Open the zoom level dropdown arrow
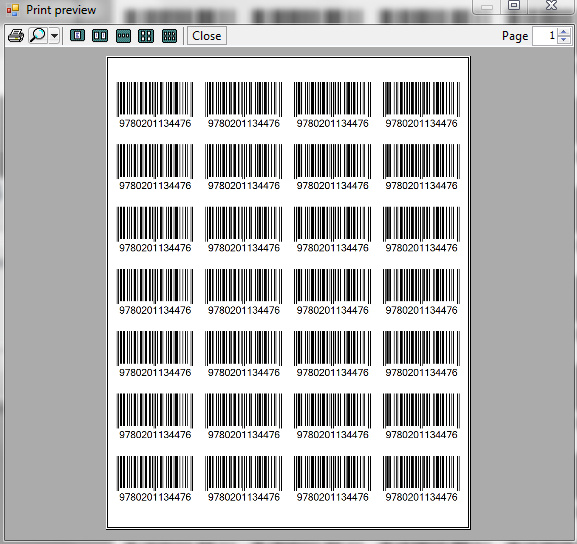 pyautogui.click(x=54, y=36)
